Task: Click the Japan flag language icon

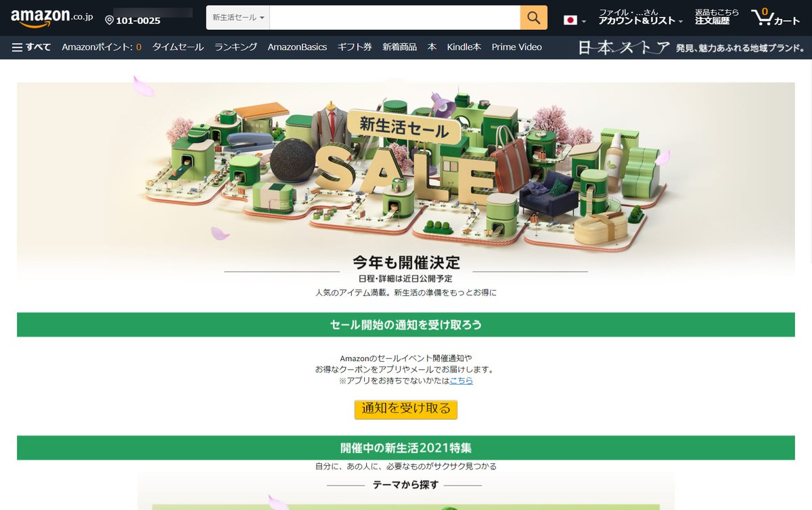Action: click(x=570, y=20)
